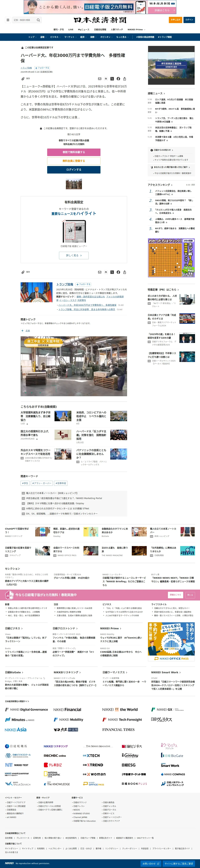
Task: Click the top ログイン button
Action: (189, 20)
